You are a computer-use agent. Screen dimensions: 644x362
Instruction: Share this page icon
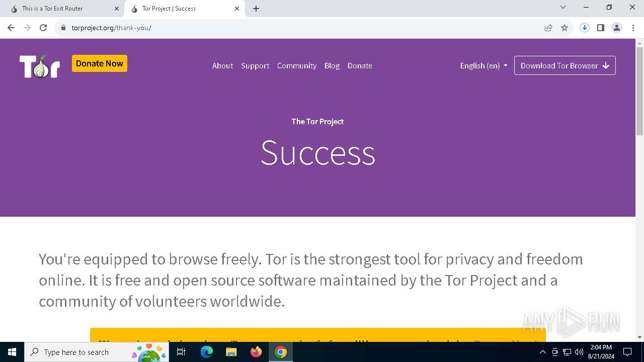tap(548, 28)
